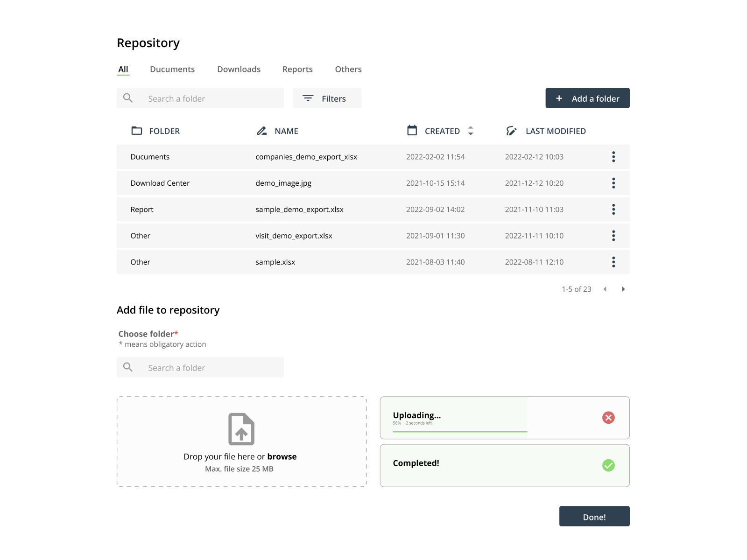
Task: Click the pen icon beside NAME header
Action: (x=262, y=131)
